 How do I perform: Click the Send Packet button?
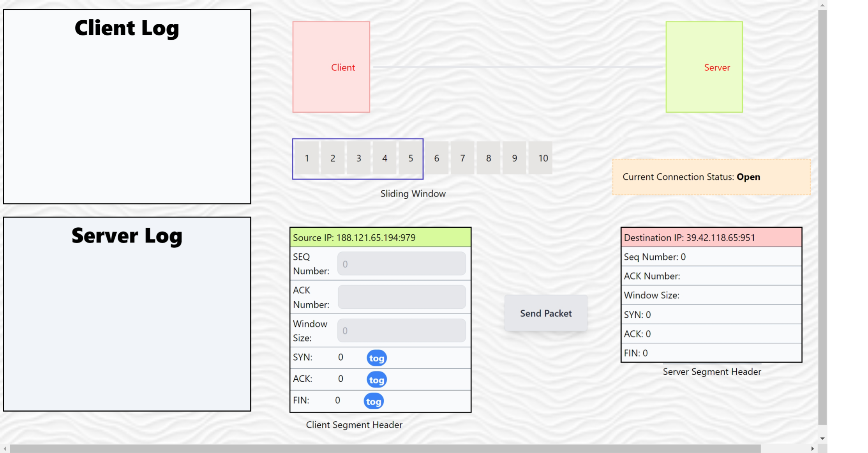click(x=545, y=313)
